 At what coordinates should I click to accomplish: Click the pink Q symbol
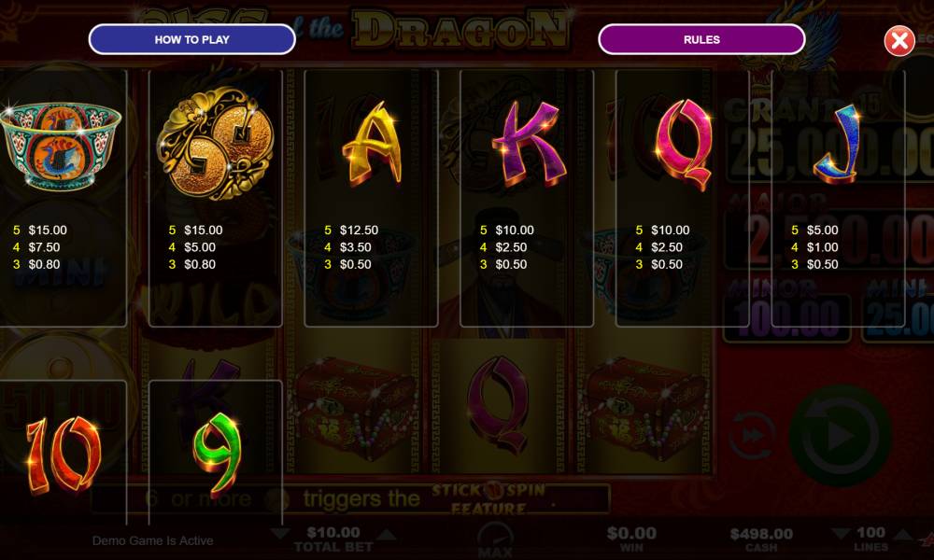(x=684, y=145)
